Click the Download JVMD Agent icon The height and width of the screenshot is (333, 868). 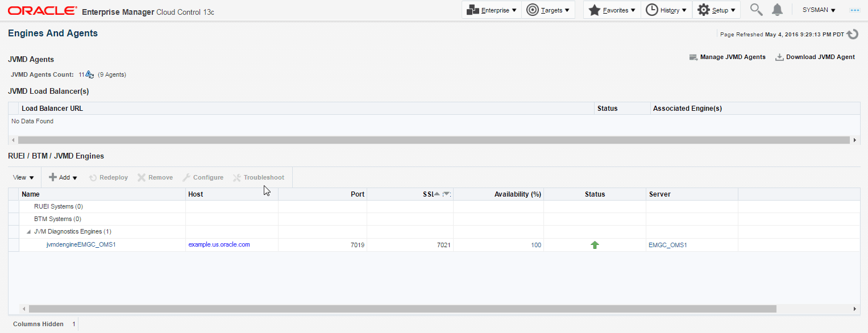tap(780, 57)
